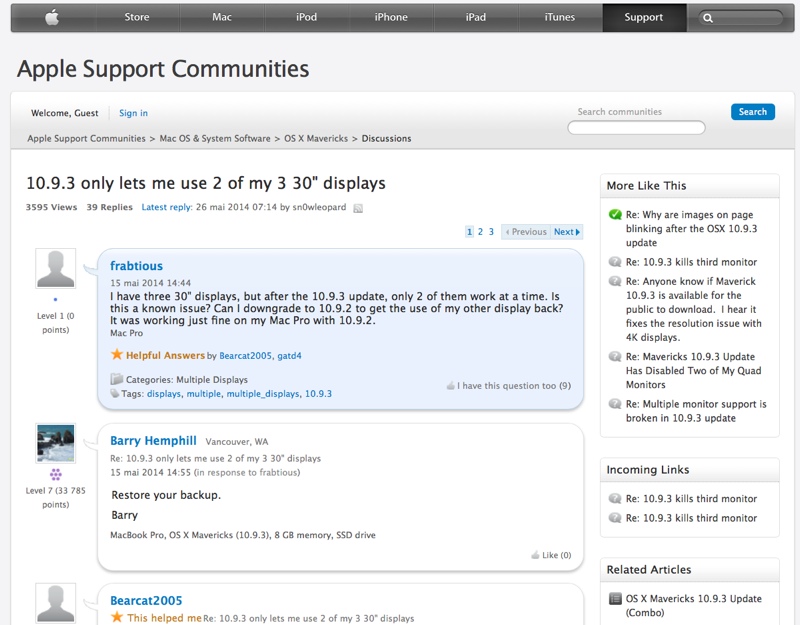Click the magnifier icon in top search box
The width and height of the screenshot is (800, 625).
(708, 18)
